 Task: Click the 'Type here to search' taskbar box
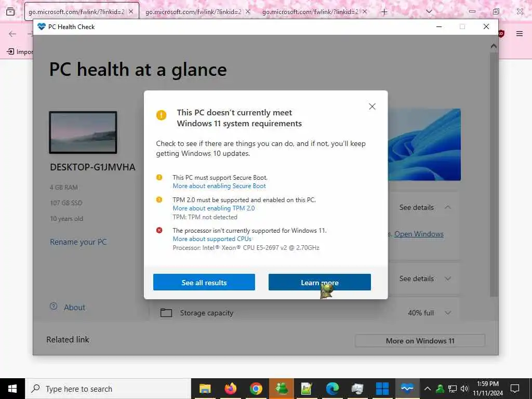108,389
